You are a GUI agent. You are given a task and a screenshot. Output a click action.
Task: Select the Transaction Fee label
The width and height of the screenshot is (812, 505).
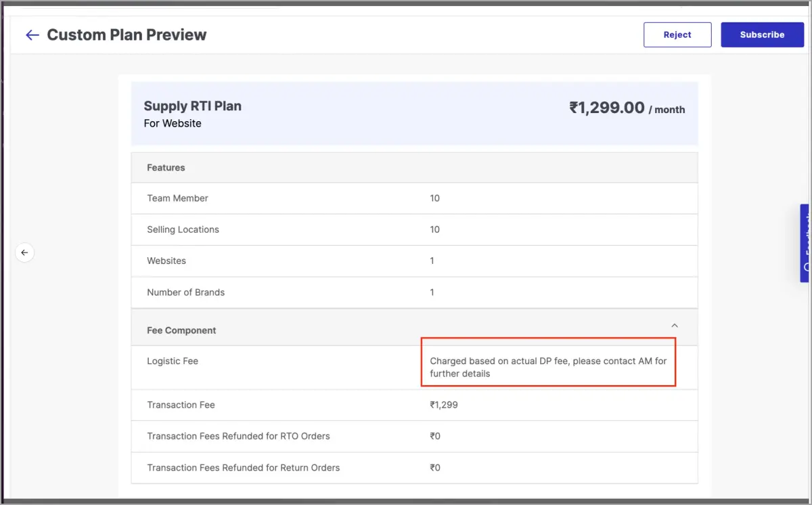pos(181,405)
